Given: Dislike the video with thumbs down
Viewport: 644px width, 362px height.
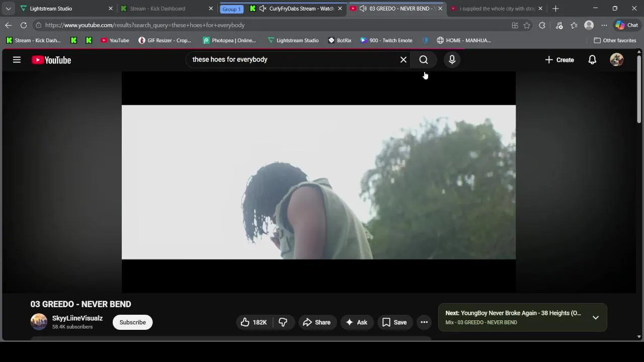Looking at the screenshot, I should tap(283, 322).
